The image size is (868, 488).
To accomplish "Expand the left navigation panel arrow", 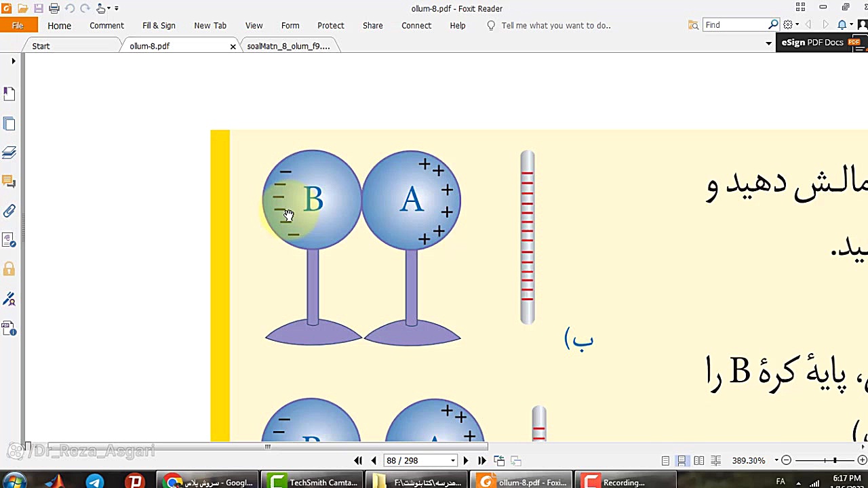I will point(13,61).
